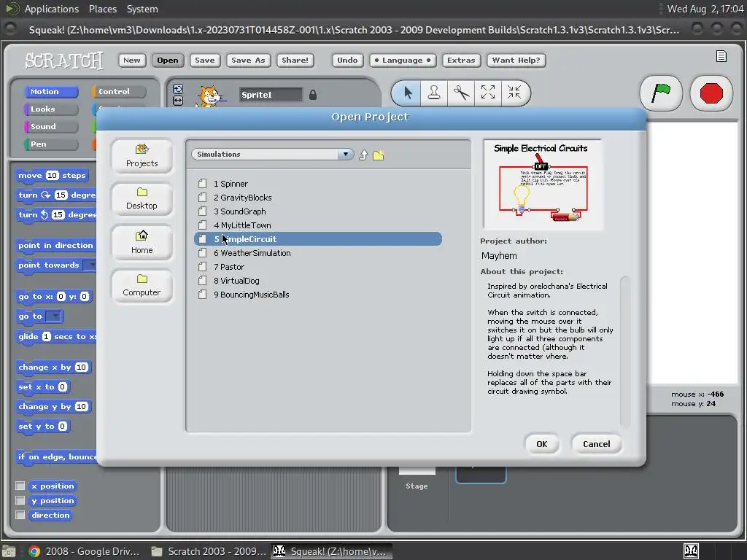Click the Scratch logo
Viewport: 747px width, 560px height.
point(64,61)
